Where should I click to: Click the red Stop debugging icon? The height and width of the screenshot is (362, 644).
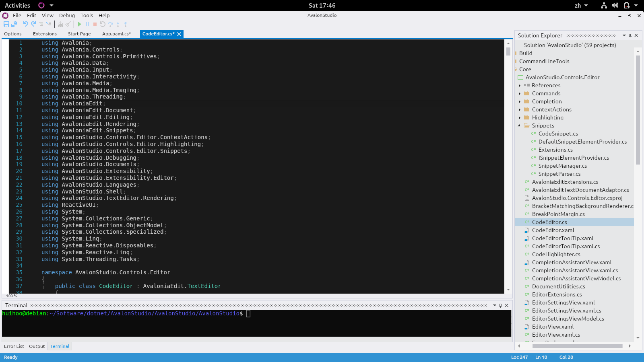95,24
